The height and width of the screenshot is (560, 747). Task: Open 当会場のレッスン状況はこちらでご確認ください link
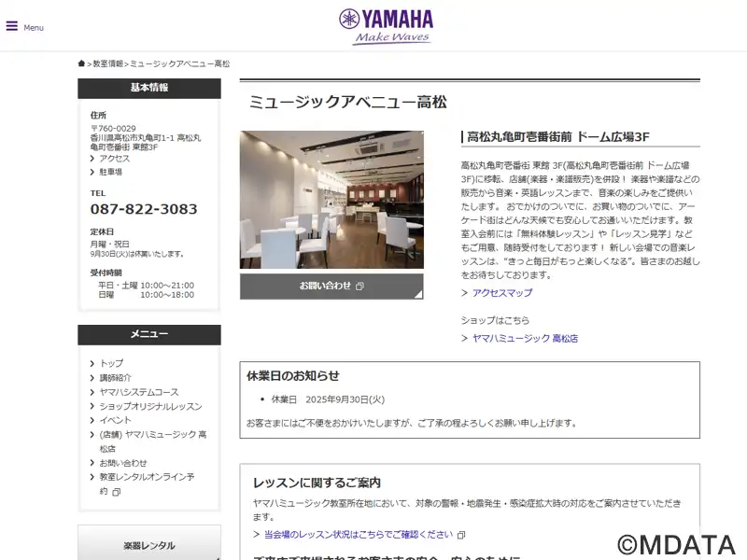(359, 535)
